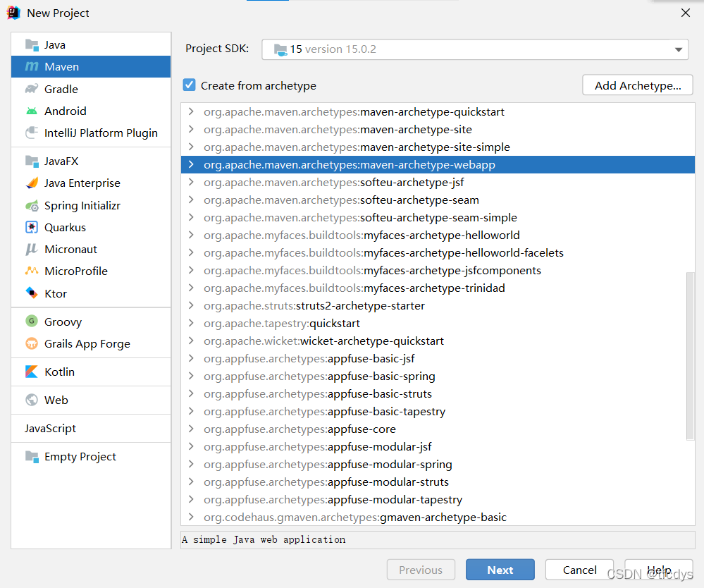Viewport: 704px width, 588px height.
Task: Click Add Archetype... button
Action: coord(638,85)
